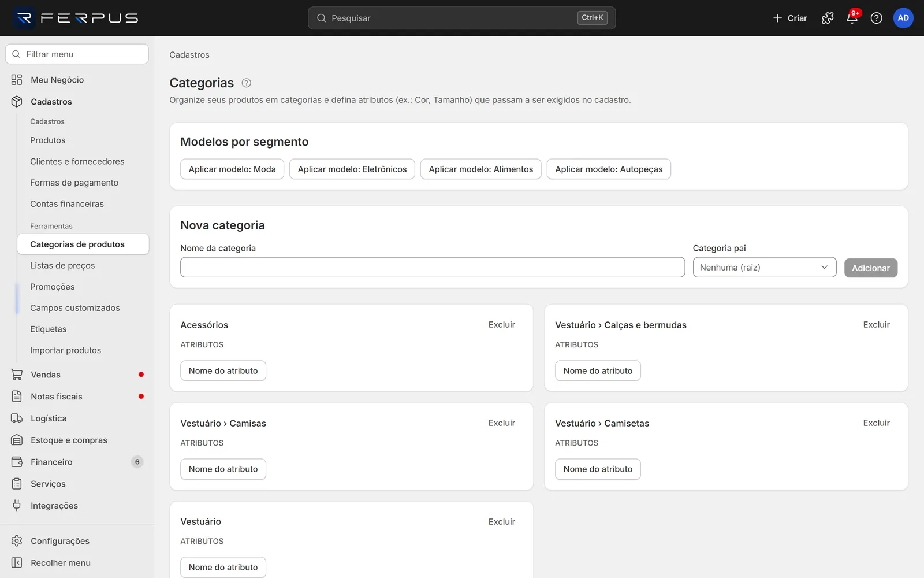Apply the Eletrônicos segment model
Image resolution: width=924 pixels, height=578 pixels.
352,169
